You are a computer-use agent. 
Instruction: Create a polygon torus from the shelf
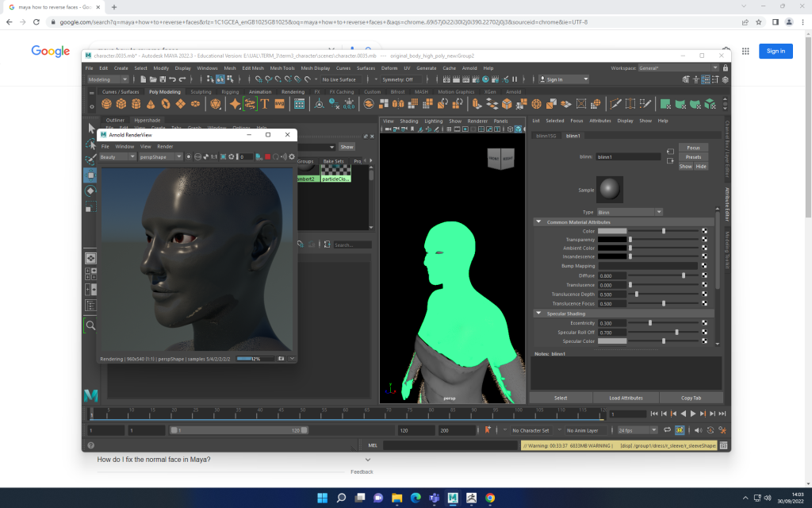pos(166,104)
